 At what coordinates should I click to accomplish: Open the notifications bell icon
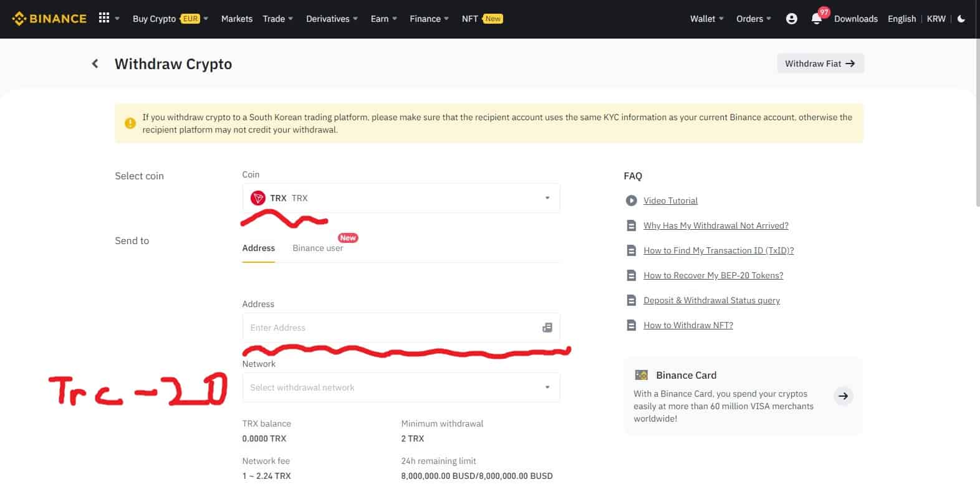(816, 19)
